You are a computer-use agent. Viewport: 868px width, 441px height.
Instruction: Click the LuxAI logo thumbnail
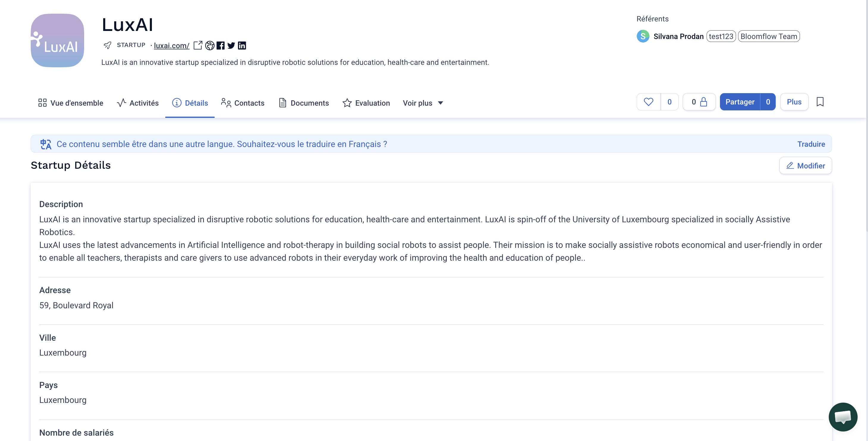(57, 40)
